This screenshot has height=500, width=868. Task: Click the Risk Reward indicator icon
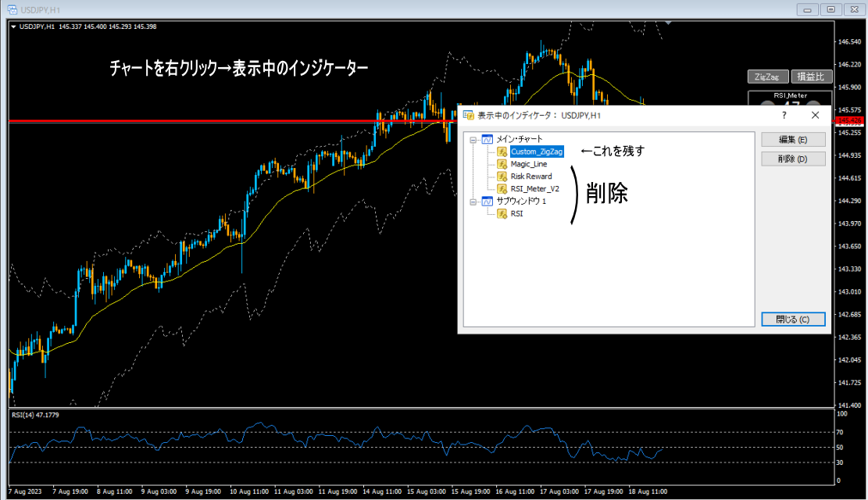tap(502, 177)
